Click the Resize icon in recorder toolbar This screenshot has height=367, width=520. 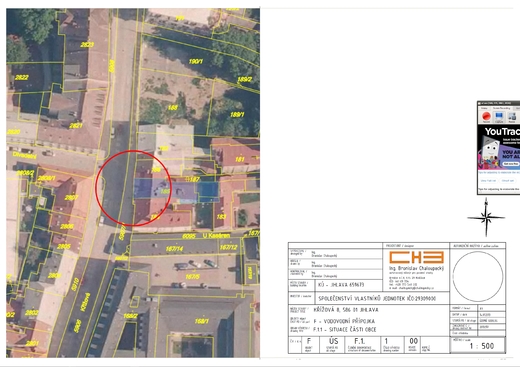[x=512, y=117]
